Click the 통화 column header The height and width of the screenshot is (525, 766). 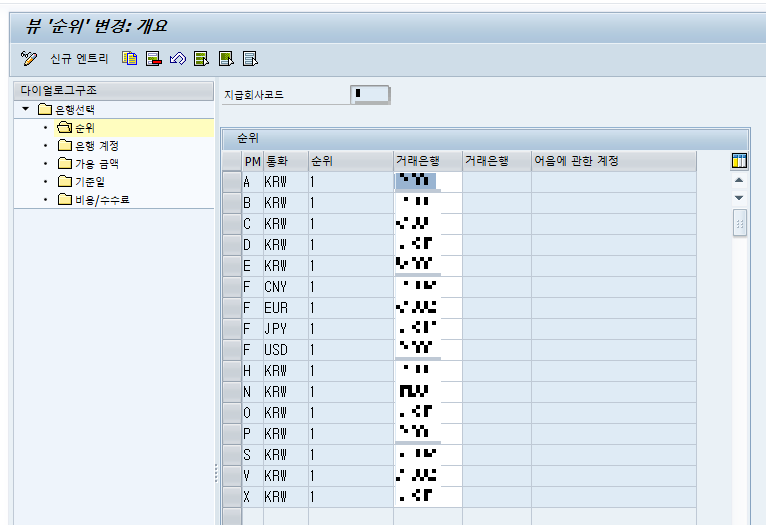pyautogui.click(x=286, y=161)
